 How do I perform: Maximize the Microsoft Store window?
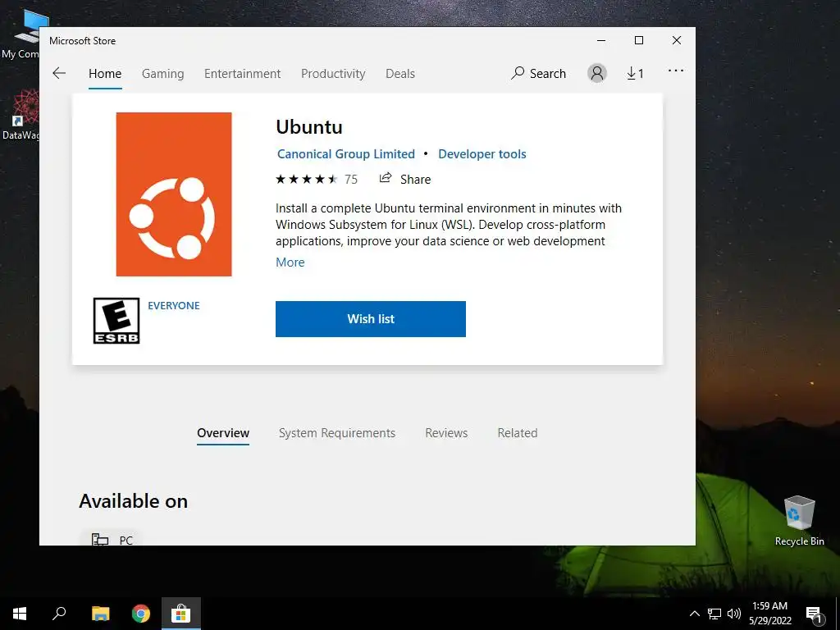(x=638, y=41)
